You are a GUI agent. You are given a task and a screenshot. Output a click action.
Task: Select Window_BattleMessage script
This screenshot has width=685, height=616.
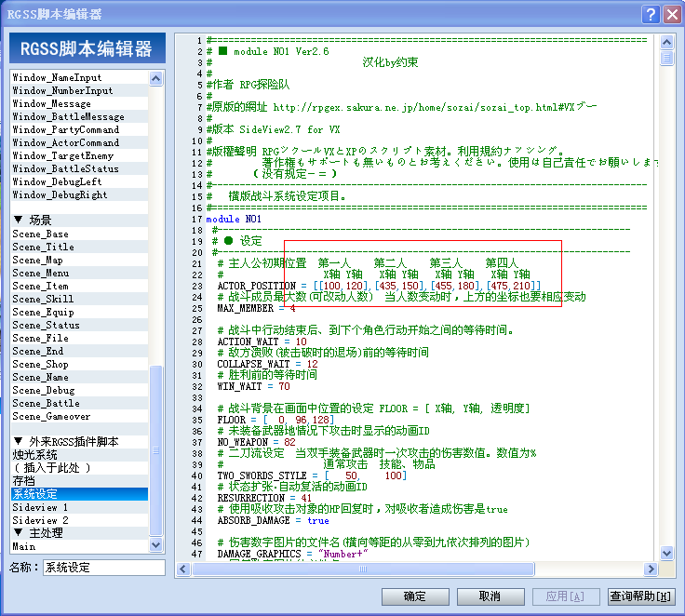click(x=79, y=116)
